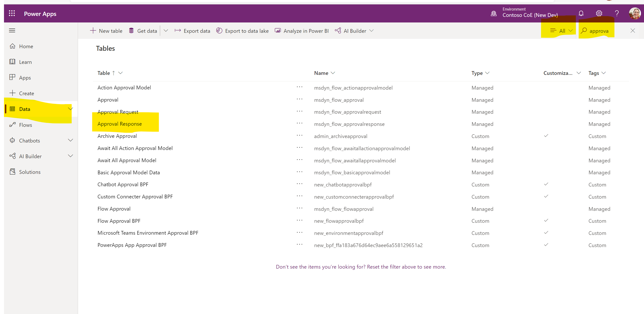Select Flows in the left sidebar
The image size is (644, 314).
click(x=25, y=125)
